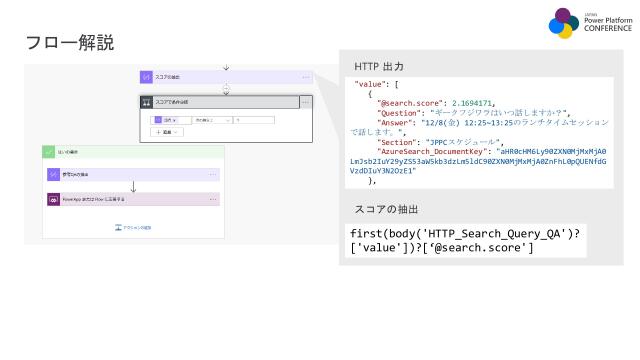Click the "Section": "JPPCスケジュール" line

[440, 142]
